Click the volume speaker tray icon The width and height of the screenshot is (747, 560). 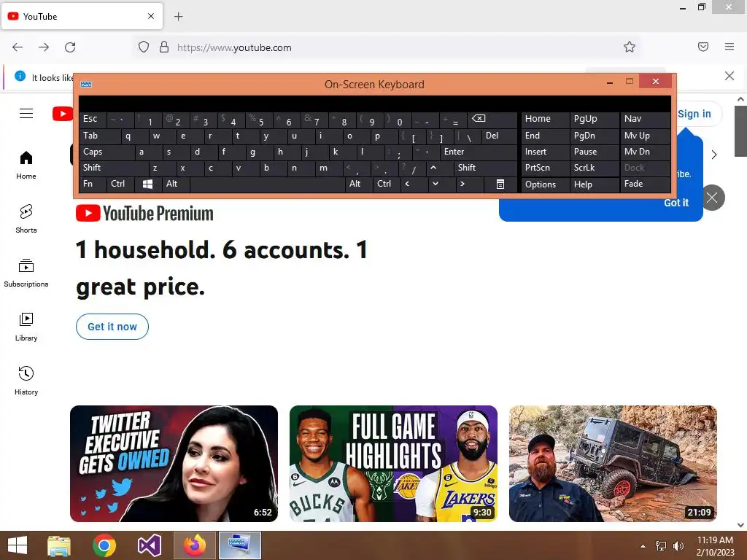678,546
